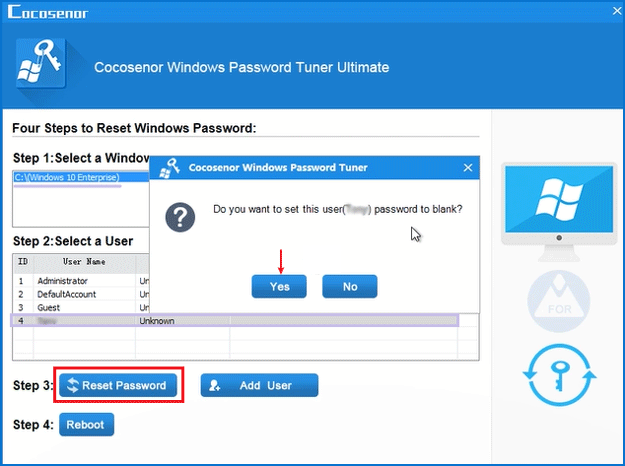Click the dialog title key icon

[169, 167]
